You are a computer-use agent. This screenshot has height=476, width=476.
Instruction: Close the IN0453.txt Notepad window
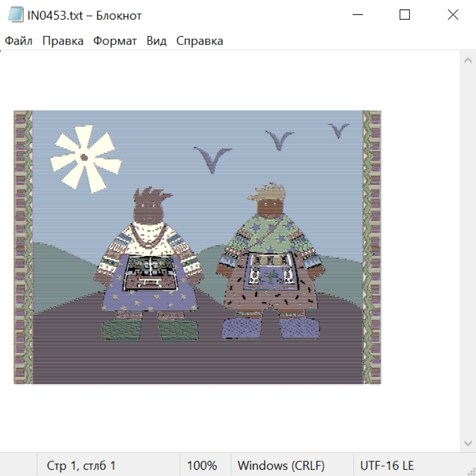coord(453,15)
